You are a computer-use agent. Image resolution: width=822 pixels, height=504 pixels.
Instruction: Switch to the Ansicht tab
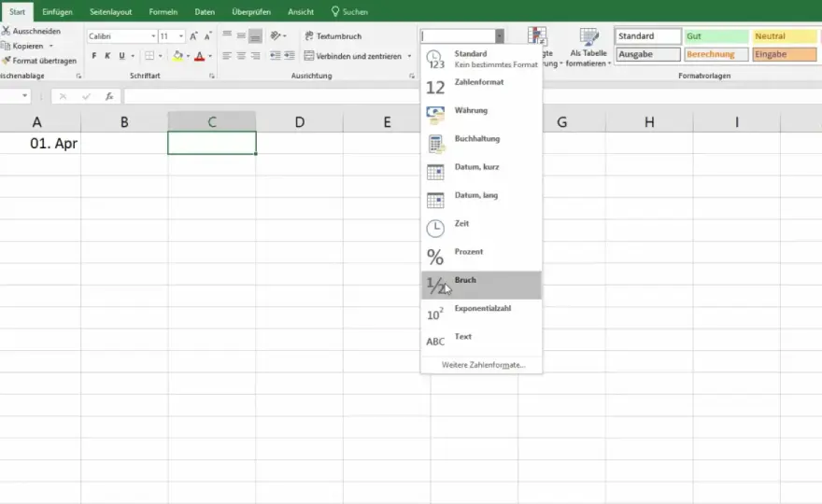(x=301, y=11)
